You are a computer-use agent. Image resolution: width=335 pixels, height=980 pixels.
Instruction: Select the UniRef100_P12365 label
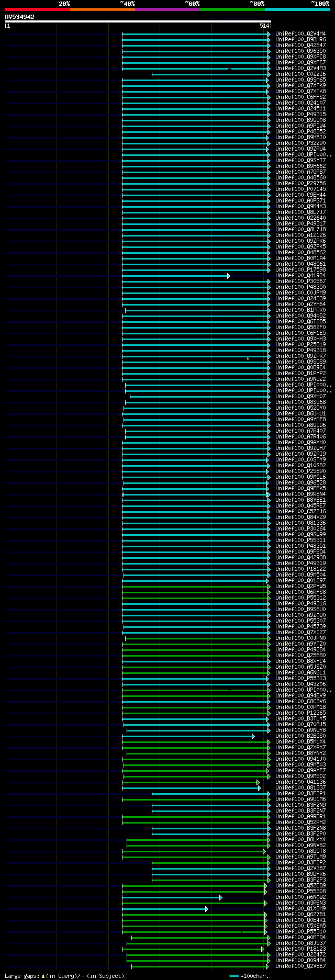(x=300, y=713)
